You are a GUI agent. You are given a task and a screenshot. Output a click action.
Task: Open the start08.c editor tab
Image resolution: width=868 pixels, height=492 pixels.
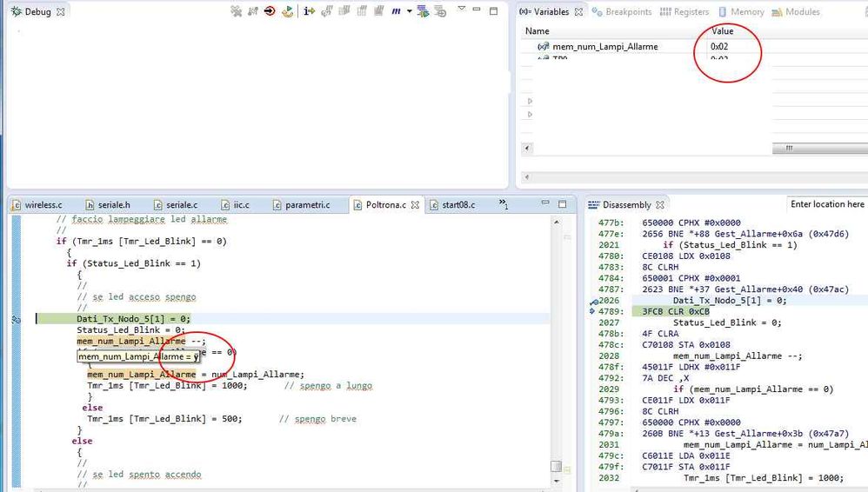click(x=452, y=205)
